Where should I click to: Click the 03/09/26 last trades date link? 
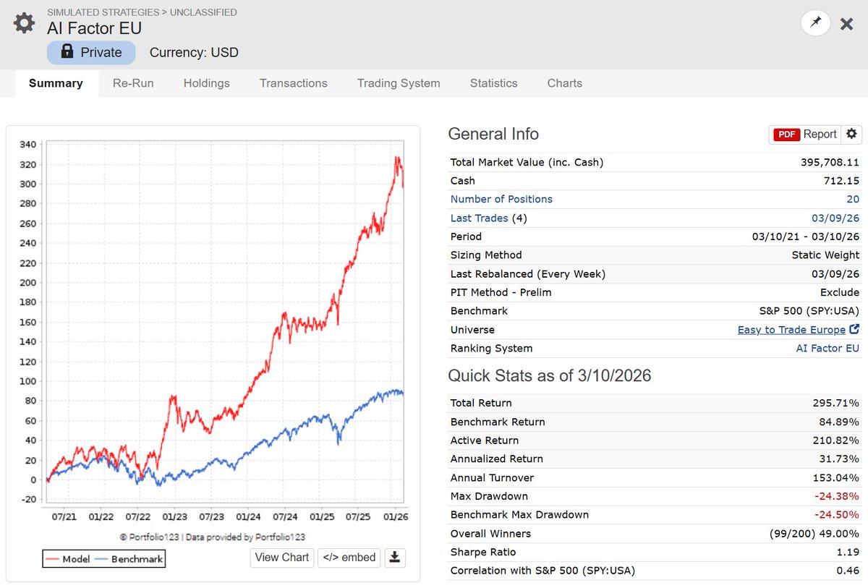[x=835, y=218]
